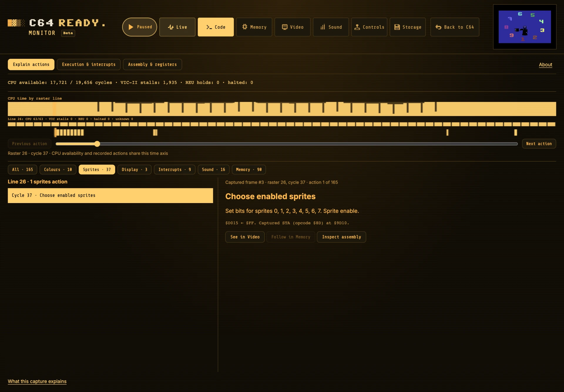Filter actions by All · 165
The image size is (564, 392).
pyautogui.click(x=22, y=170)
